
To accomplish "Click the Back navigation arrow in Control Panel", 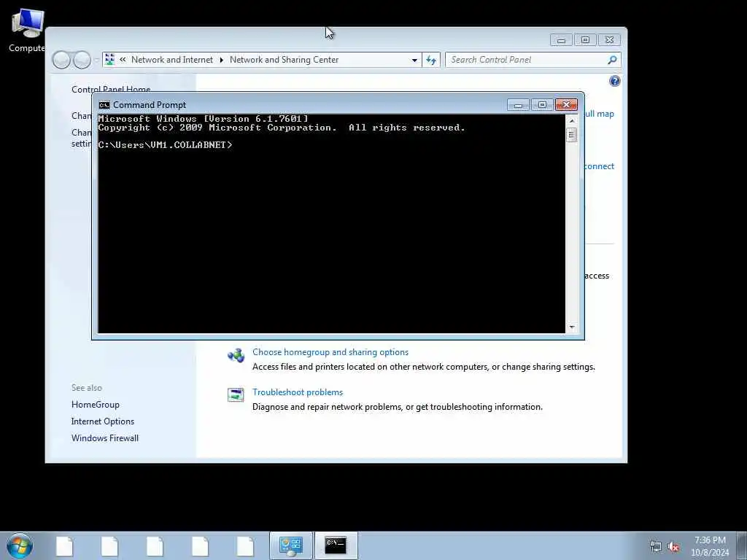I will click(61, 60).
